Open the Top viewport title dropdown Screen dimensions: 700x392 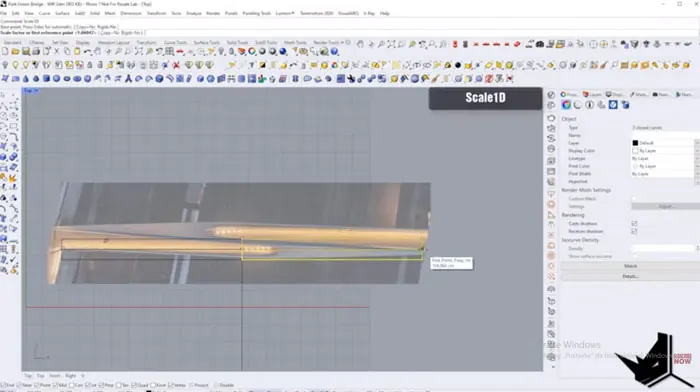coord(36,91)
